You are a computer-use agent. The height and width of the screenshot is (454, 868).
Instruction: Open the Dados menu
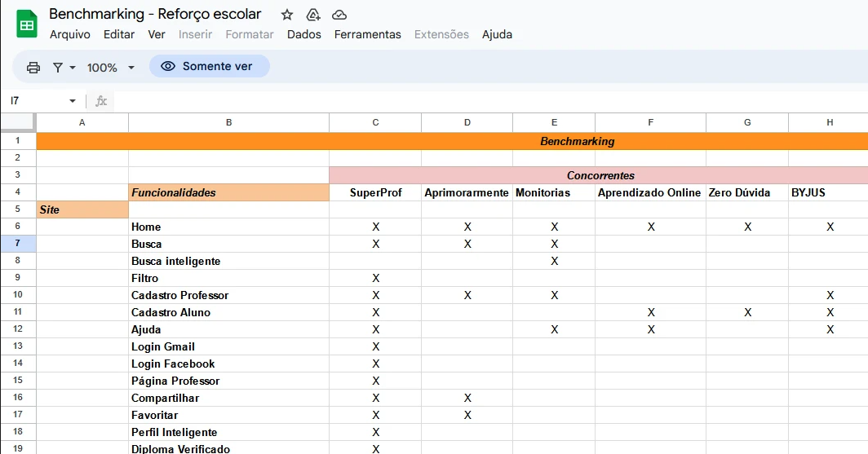tap(304, 34)
